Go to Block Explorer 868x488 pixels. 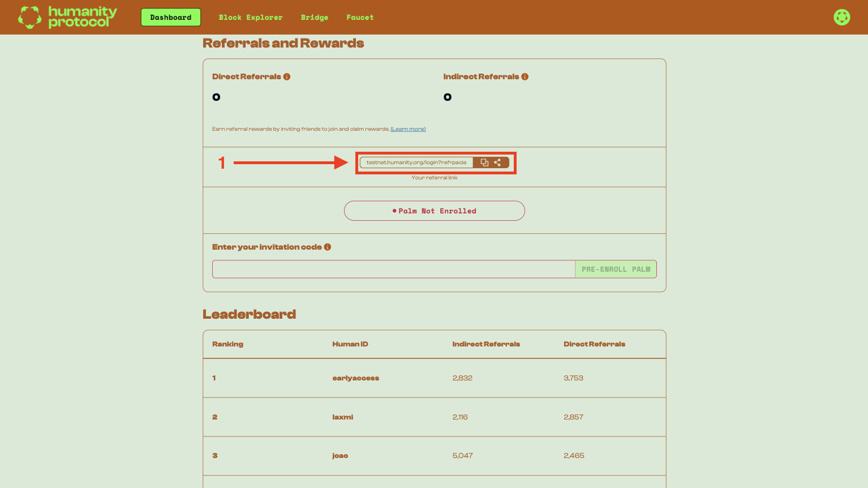pos(251,18)
